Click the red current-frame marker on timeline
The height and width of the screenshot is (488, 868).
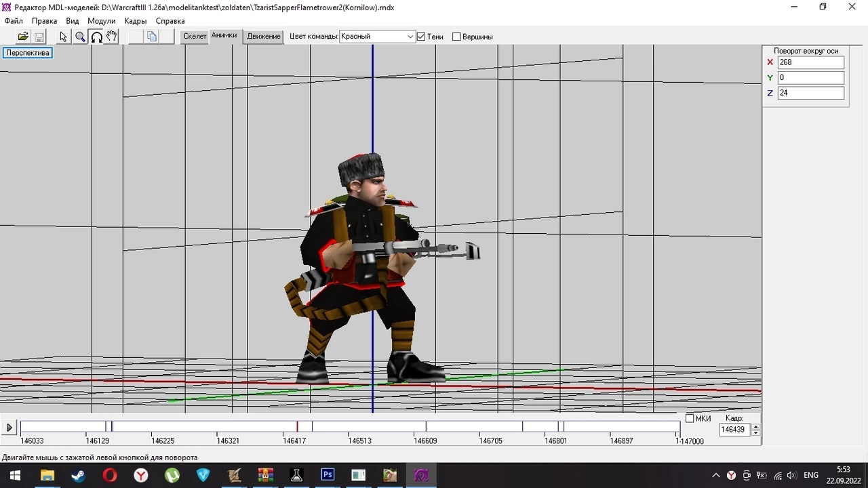tap(297, 426)
